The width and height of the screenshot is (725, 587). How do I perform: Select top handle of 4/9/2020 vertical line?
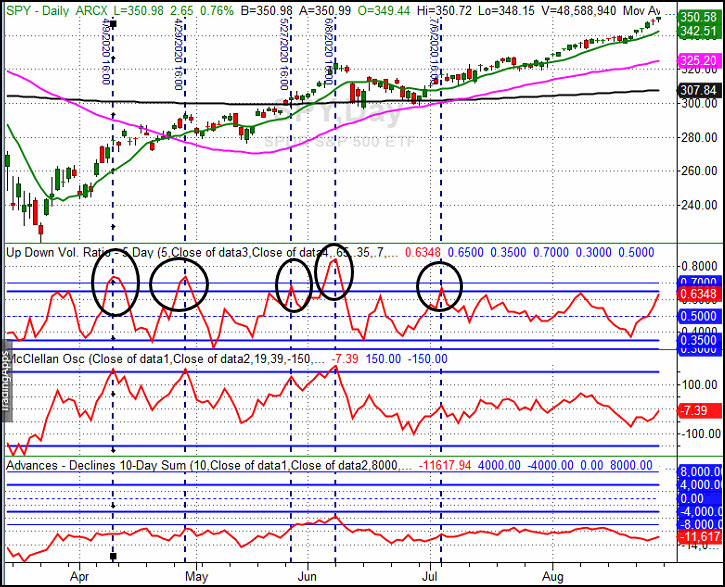click(113, 24)
